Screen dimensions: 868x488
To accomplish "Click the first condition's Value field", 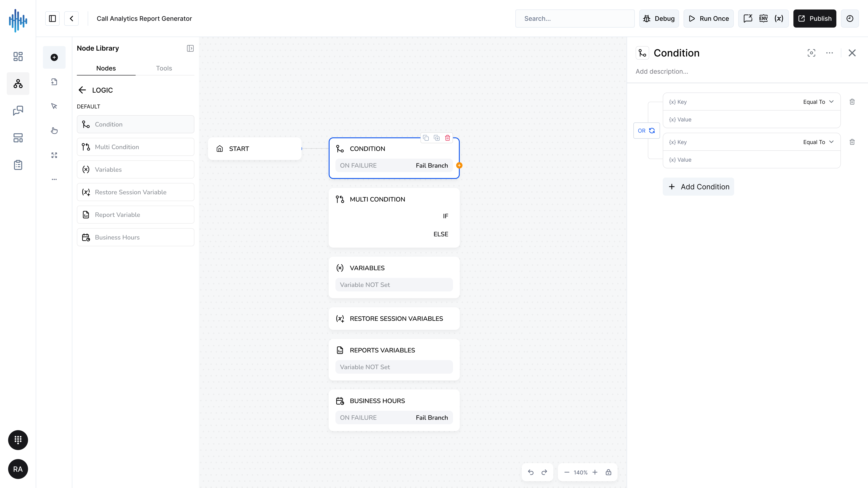I will [x=752, y=120].
